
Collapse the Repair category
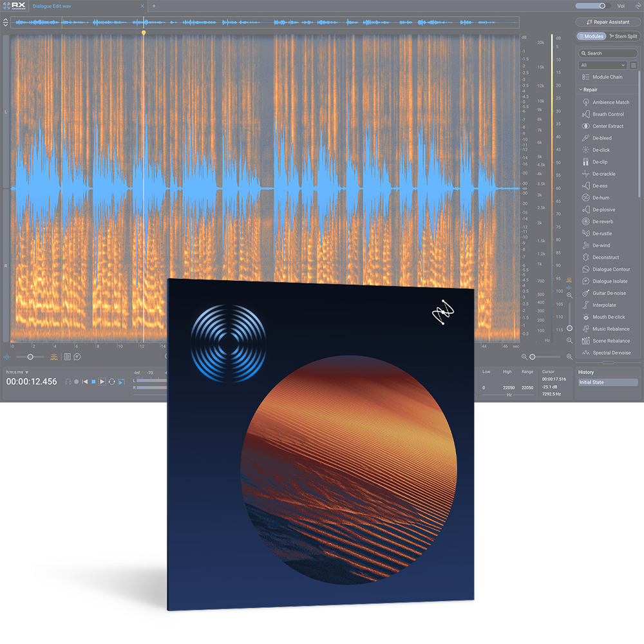pos(588,90)
